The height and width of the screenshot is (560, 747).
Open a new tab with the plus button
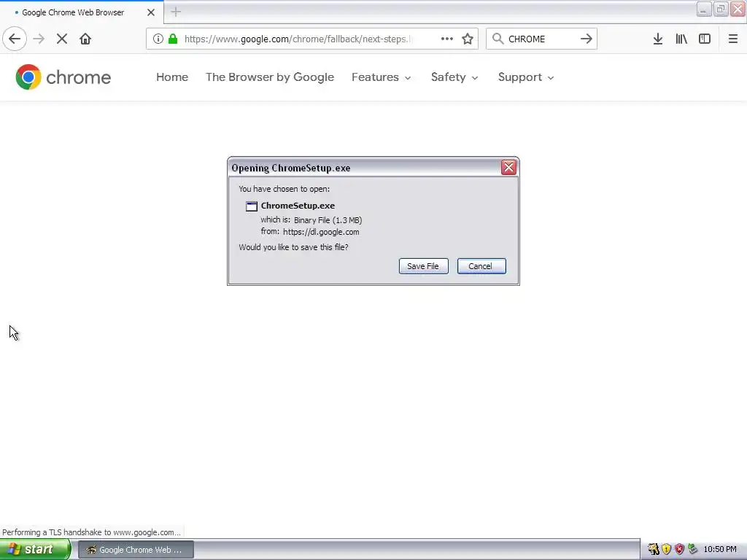176,12
